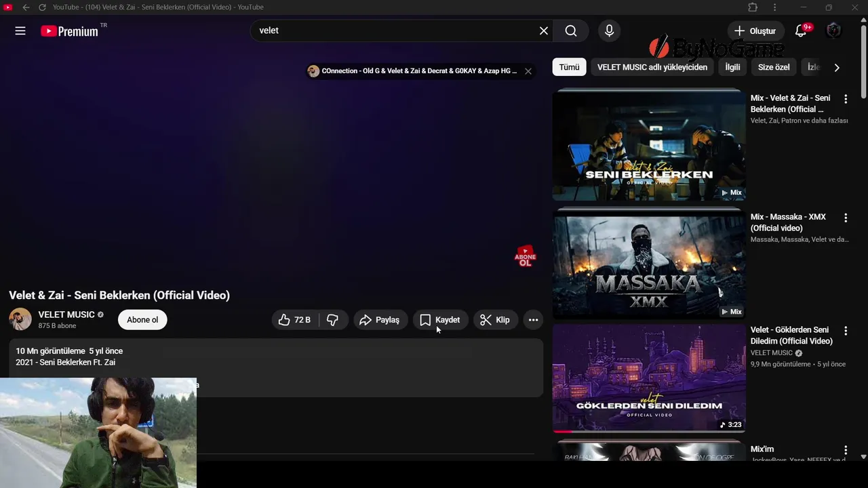Click the Abone Ol watermark in player
This screenshot has width=868, height=488.
point(525,256)
